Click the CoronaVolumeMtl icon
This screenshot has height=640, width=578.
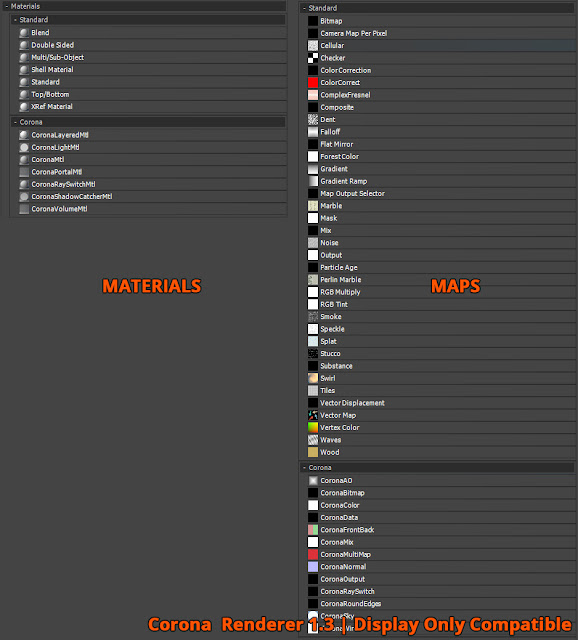coord(24,209)
